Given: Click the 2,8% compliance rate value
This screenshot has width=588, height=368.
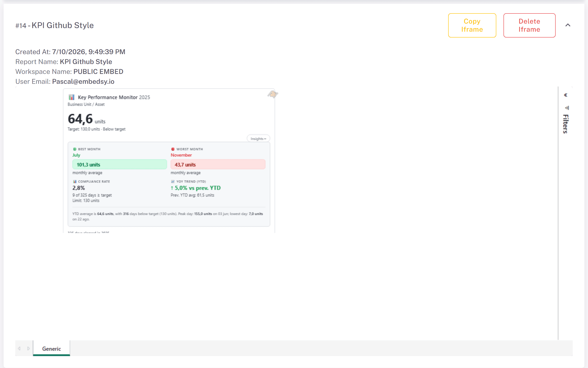Looking at the screenshot, I should (x=78, y=188).
